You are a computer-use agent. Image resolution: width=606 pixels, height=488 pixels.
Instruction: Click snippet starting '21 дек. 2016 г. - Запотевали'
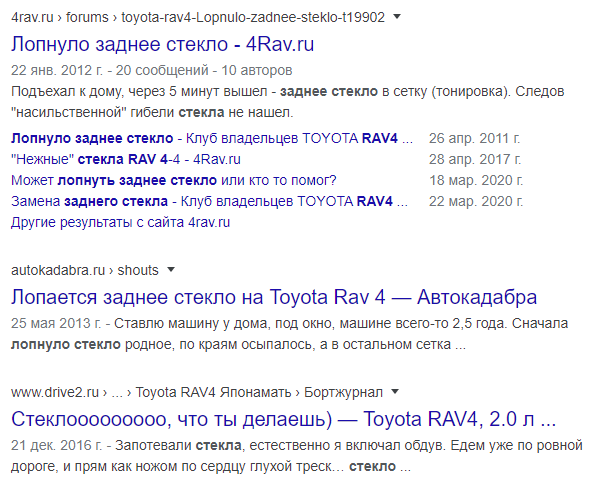[x=297, y=456]
